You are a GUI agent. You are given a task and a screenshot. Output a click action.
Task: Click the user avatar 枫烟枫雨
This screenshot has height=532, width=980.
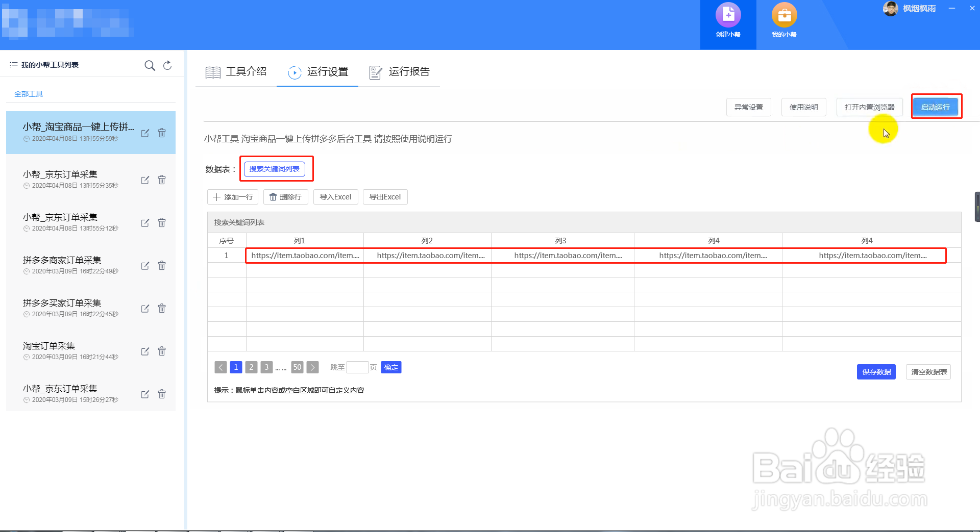coord(890,8)
